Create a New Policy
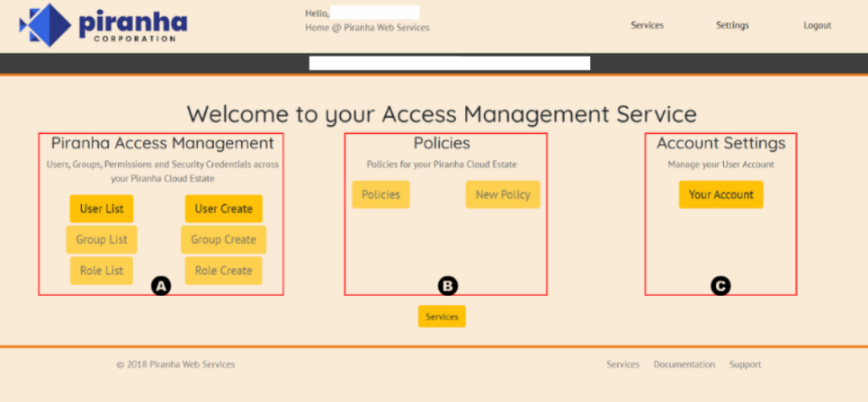This screenshot has width=868, height=402. pyautogui.click(x=503, y=194)
